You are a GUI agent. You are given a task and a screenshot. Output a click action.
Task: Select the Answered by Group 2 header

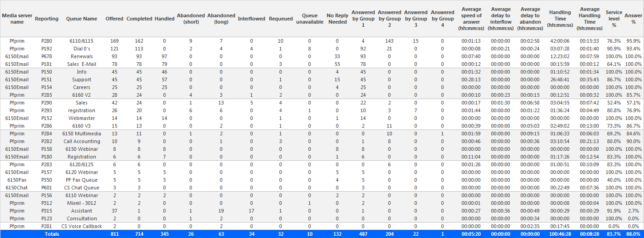390,19
